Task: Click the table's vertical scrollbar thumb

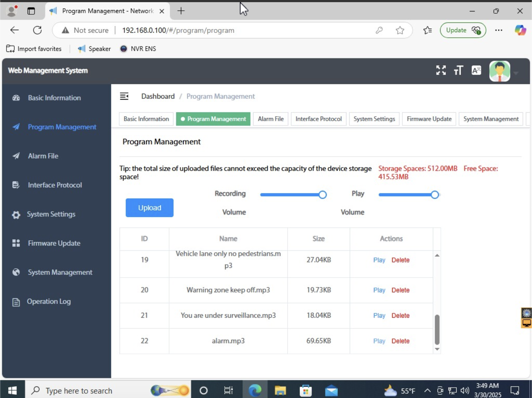Action: pyautogui.click(x=437, y=329)
